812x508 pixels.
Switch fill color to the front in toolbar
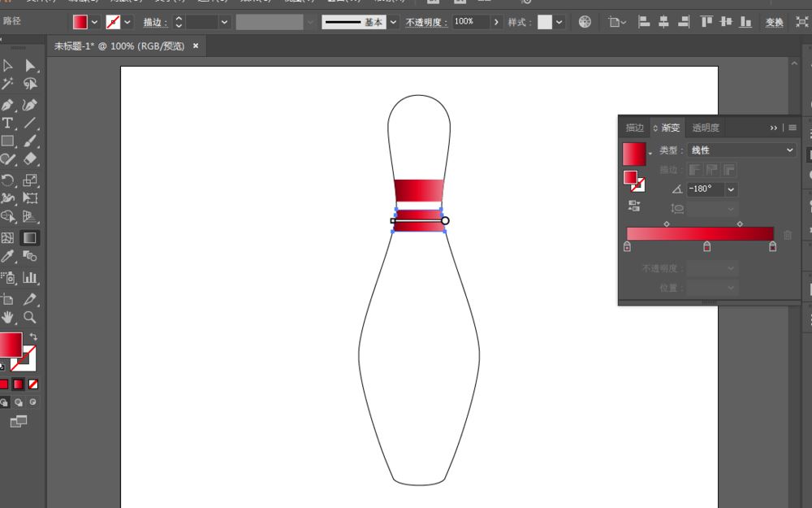(10, 343)
